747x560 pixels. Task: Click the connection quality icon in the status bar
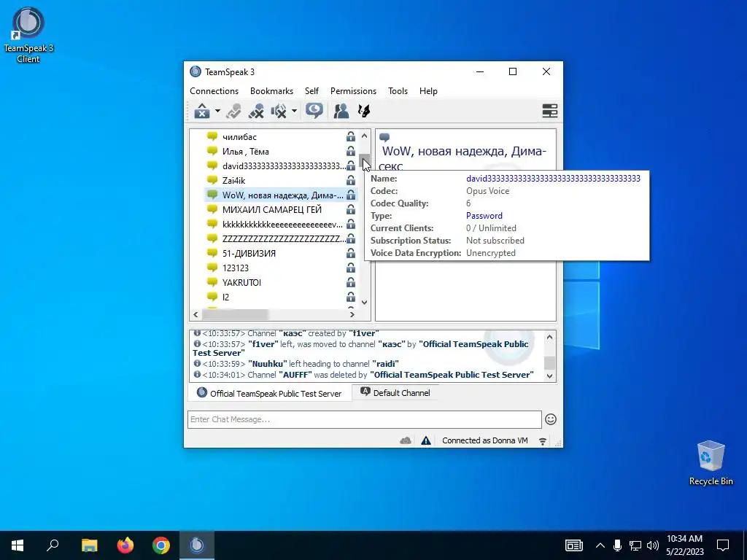click(x=543, y=441)
